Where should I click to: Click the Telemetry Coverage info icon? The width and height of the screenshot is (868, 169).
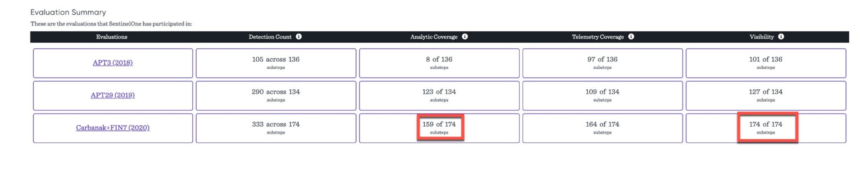(x=631, y=37)
